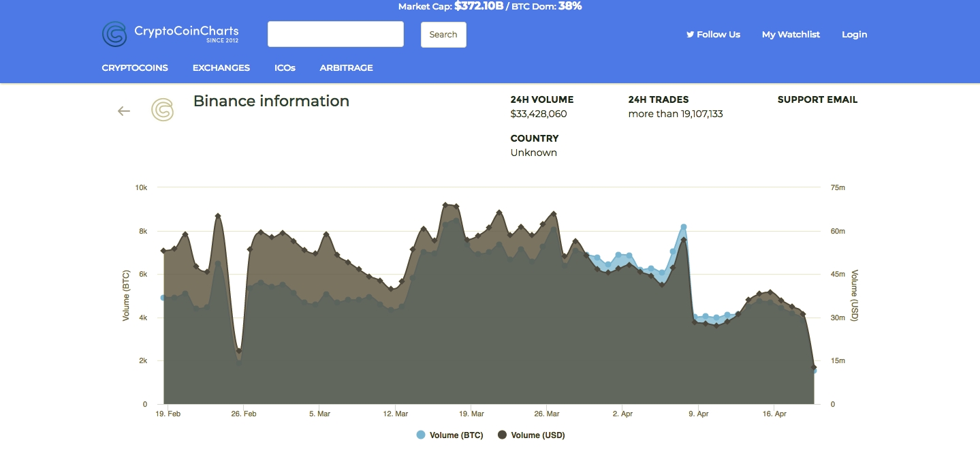
Task: Click the COUNTRY label
Action: [535, 138]
